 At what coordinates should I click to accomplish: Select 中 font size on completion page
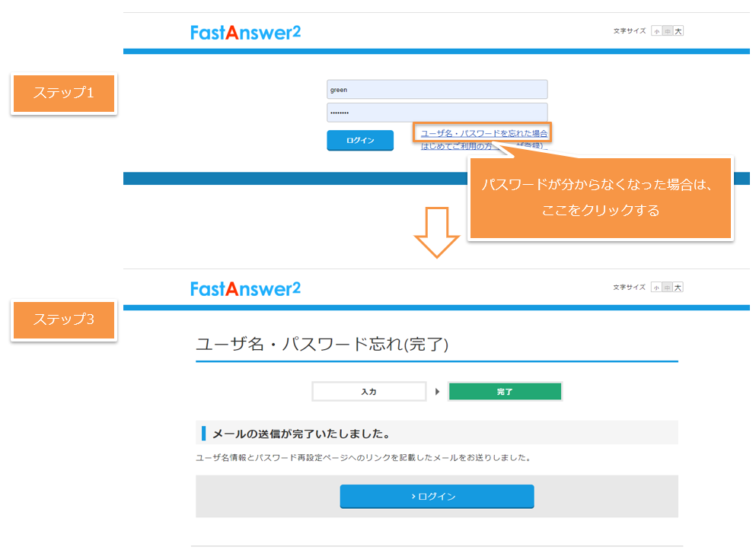667,288
